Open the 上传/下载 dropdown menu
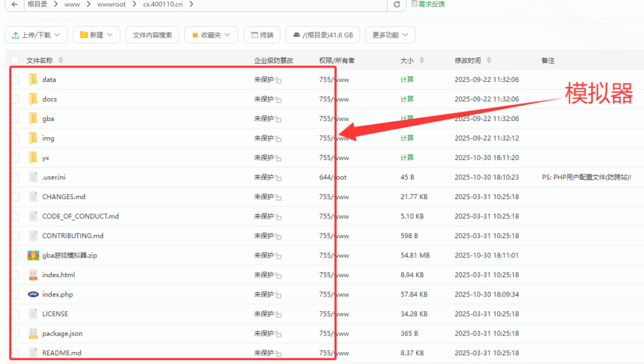This screenshot has width=644, height=364. tap(36, 35)
